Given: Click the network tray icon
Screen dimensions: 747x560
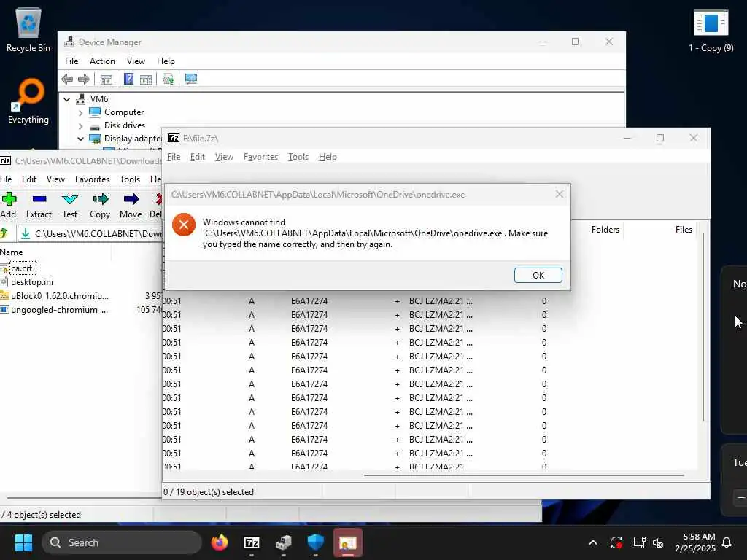Looking at the screenshot, I should click(639, 542).
